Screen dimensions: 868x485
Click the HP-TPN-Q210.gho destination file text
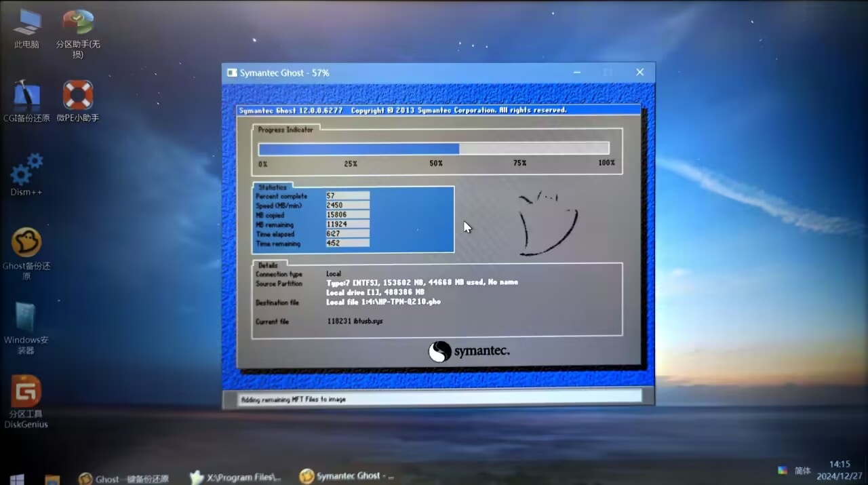pos(383,302)
